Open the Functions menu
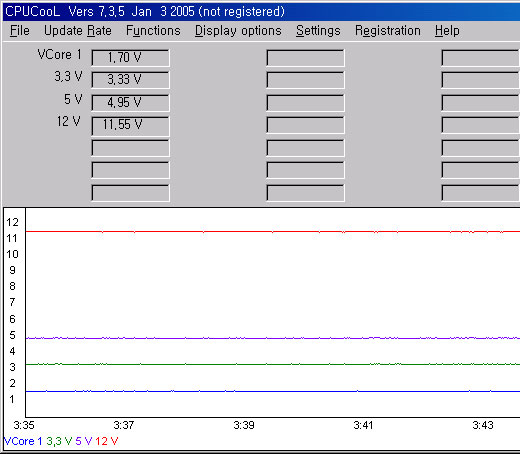520x454 pixels. [153, 31]
